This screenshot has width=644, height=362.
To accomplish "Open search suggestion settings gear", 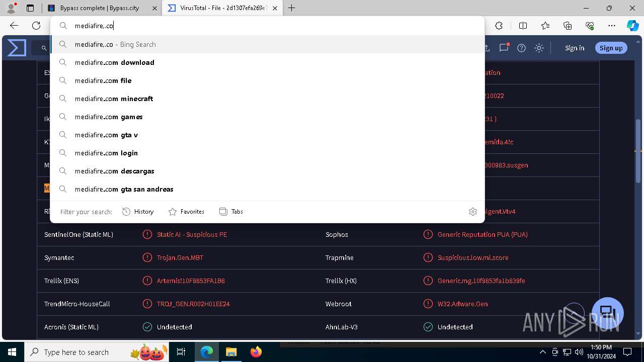I will [472, 212].
